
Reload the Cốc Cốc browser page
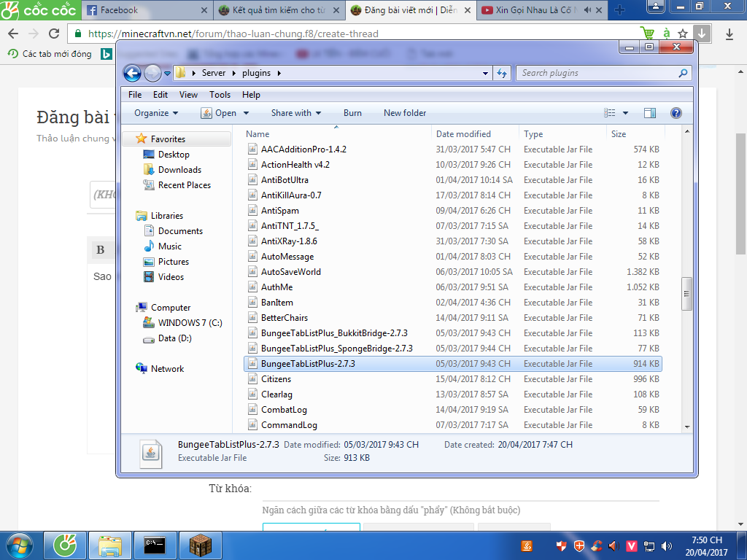coord(54,34)
